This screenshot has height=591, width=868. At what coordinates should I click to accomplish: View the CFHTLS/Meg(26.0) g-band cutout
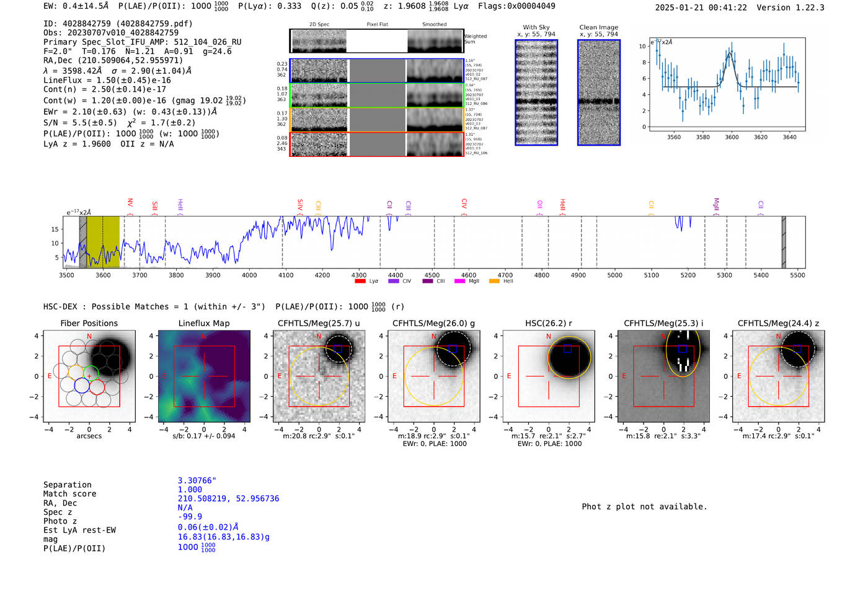coord(433,376)
